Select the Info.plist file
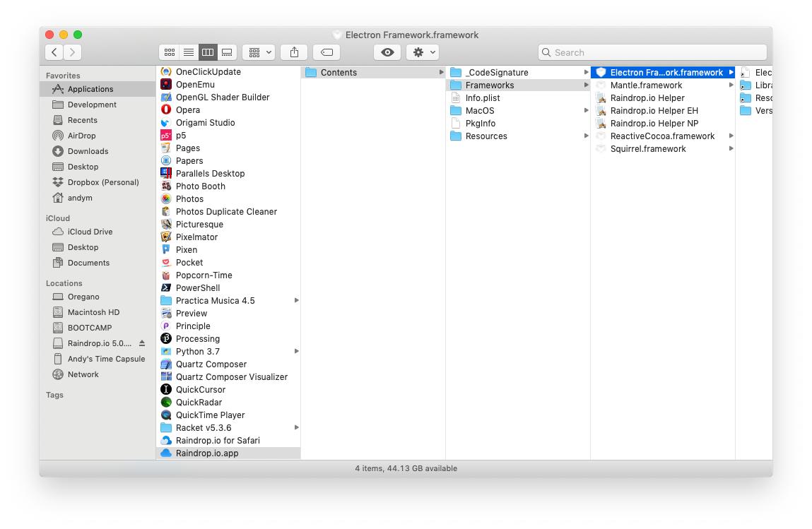 point(518,98)
